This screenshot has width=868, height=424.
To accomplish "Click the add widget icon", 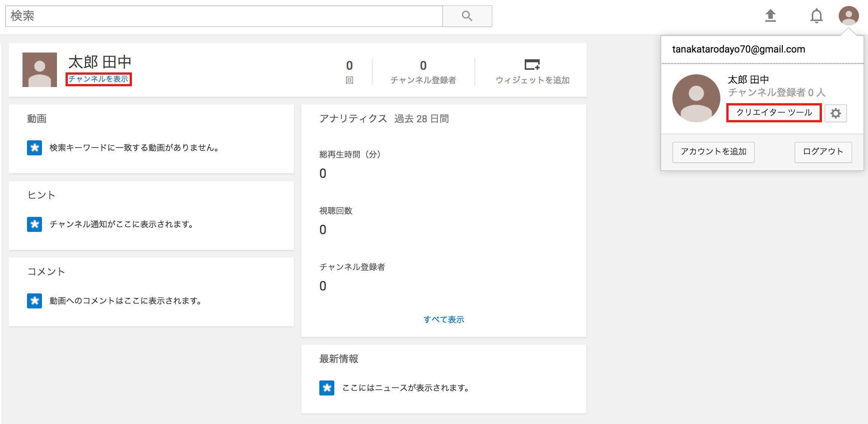I will pyautogui.click(x=532, y=65).
